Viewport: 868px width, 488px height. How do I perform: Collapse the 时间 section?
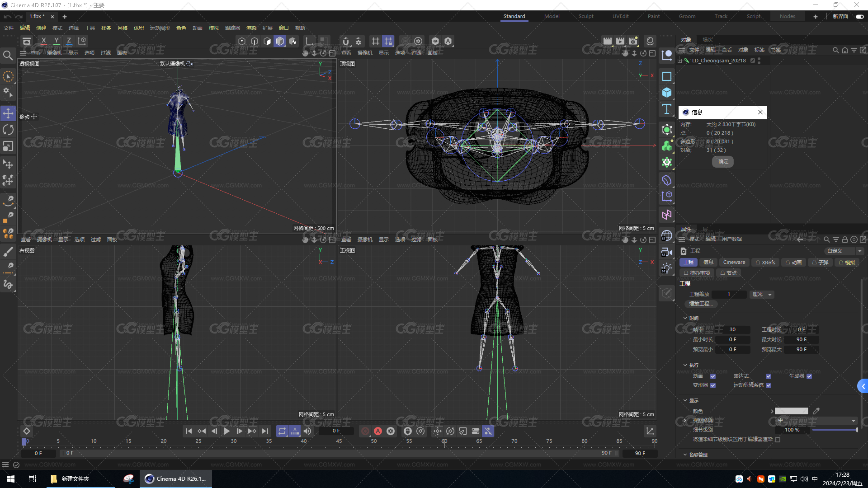(x=685, y=319)
